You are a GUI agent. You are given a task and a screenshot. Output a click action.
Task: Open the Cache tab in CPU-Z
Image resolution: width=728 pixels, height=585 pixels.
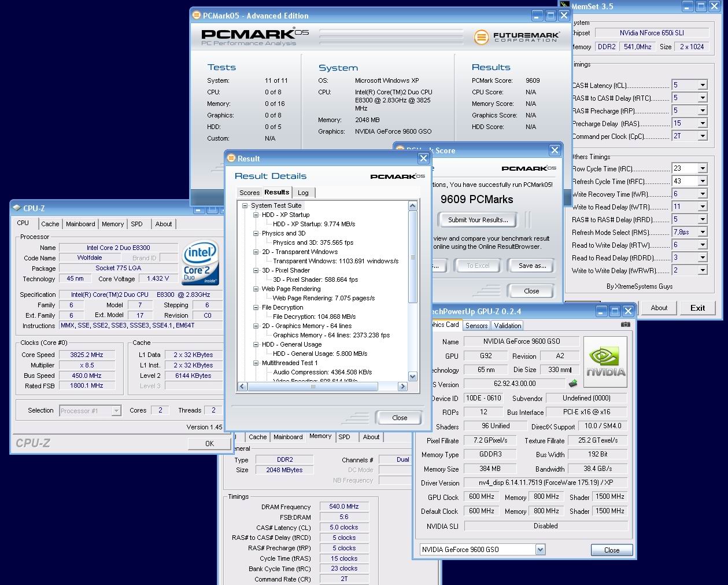[50, 224]
